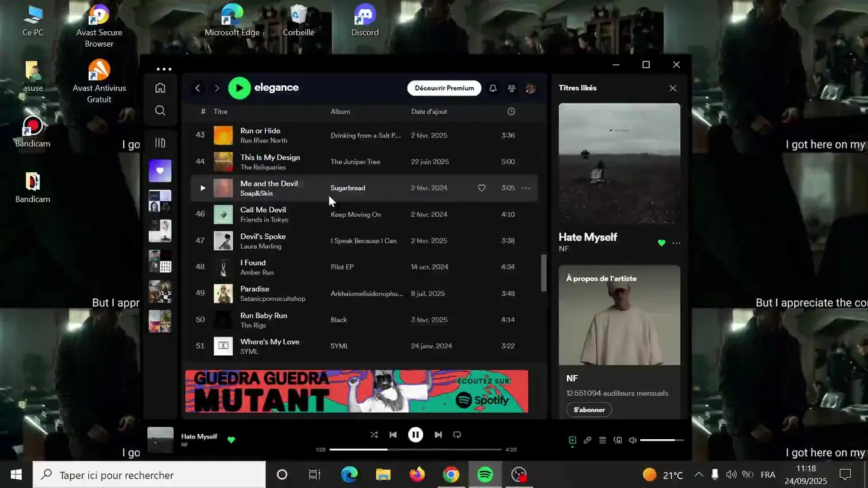The height and width of the screenshot is (488, 868).
Task: Open the Liked Songs purple heart playlist
Action: [x=160, y=171]
